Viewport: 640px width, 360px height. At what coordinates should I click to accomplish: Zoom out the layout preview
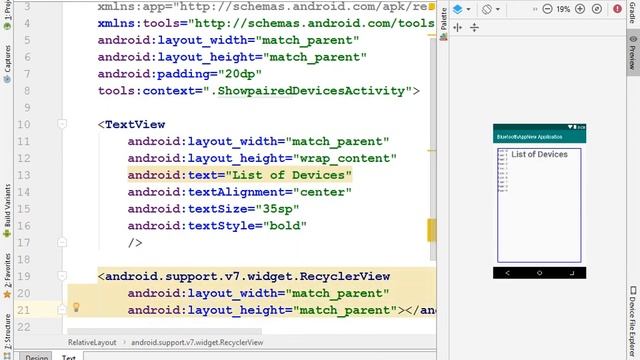[547, 9]
